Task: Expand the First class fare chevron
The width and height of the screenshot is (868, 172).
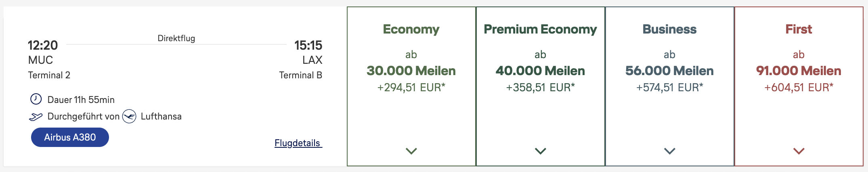Action: click(799, 151)
